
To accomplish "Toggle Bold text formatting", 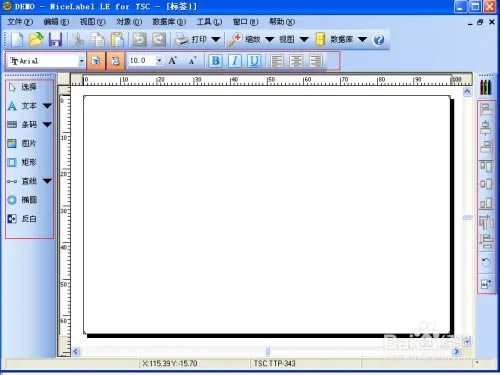I will (215, 61).
